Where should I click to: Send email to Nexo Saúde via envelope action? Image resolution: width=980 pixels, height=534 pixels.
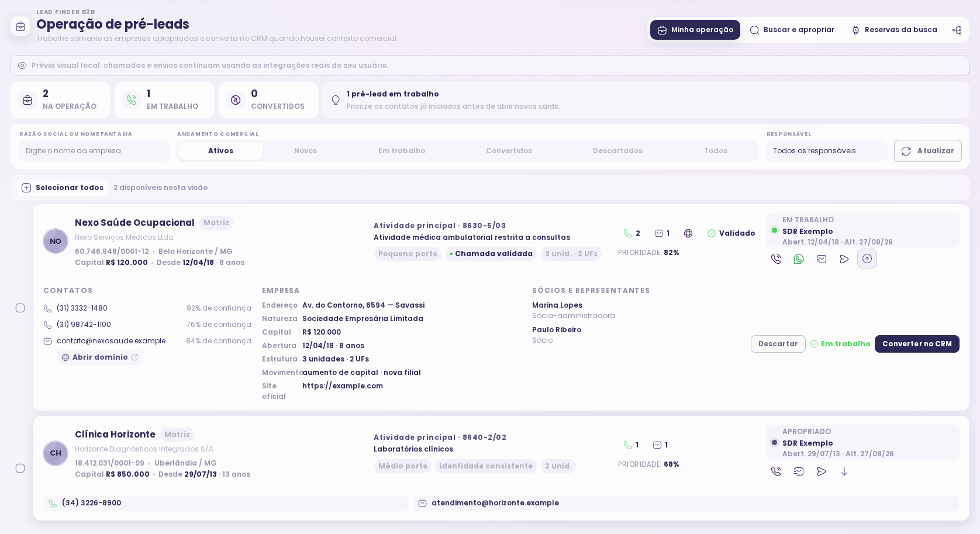tap(822, 259)
